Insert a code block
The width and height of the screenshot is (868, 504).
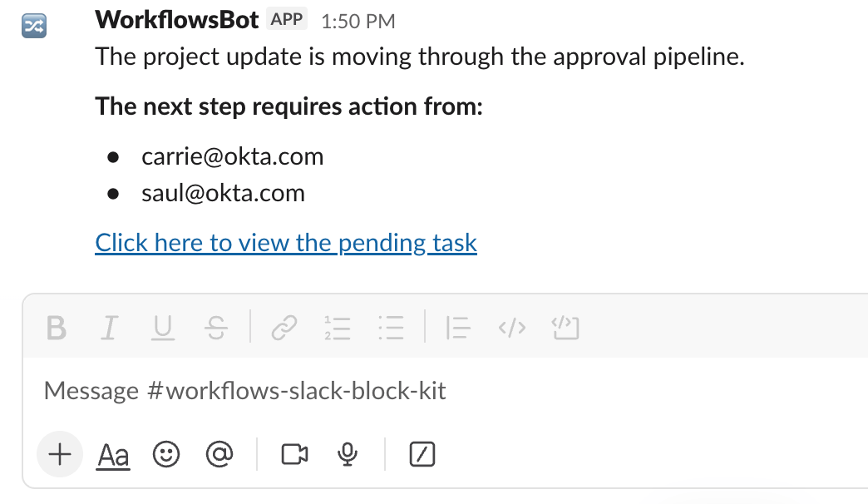tap(565, 329)
